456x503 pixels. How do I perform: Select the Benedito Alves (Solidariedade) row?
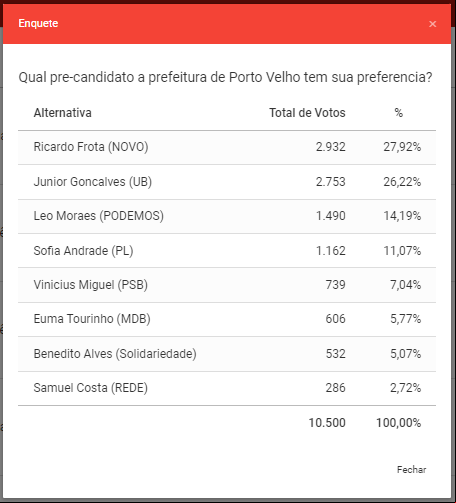coord(227,354)
